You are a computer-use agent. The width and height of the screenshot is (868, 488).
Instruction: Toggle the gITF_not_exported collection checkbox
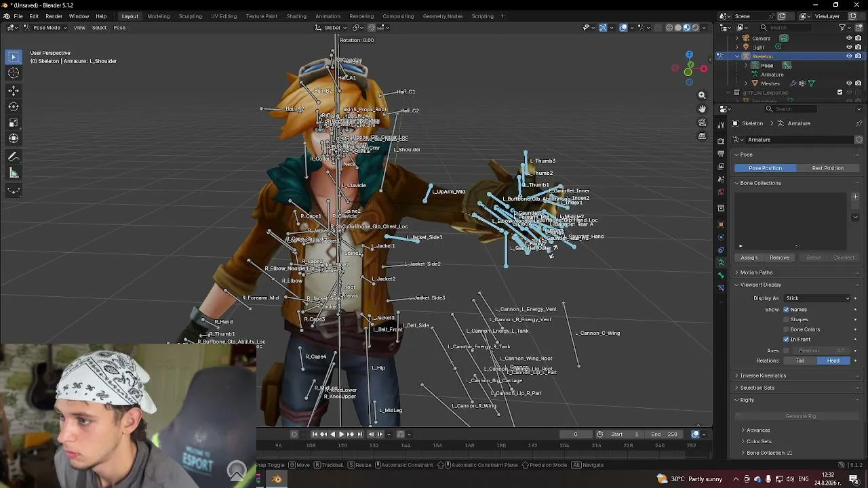click(x=840, y=92)
